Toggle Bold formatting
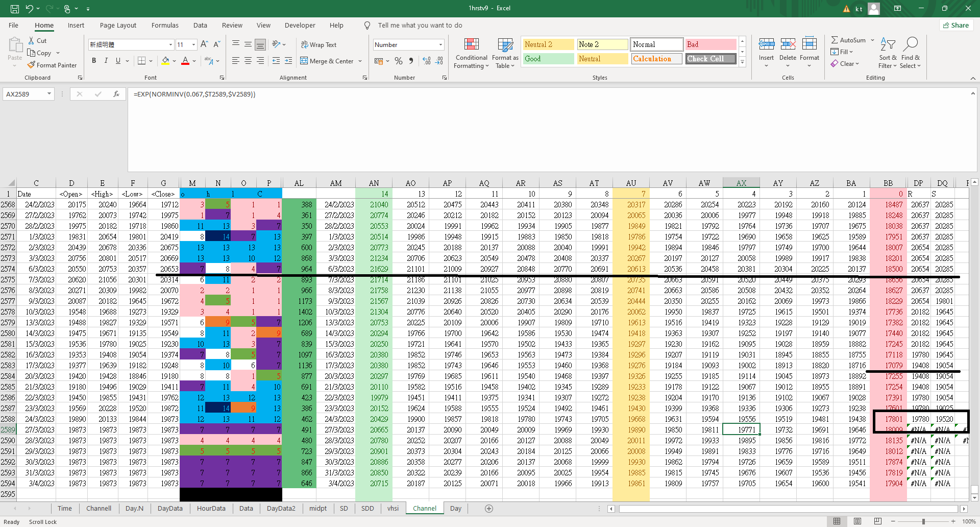The width and height of the screenshot is (980, 527). 94,61
